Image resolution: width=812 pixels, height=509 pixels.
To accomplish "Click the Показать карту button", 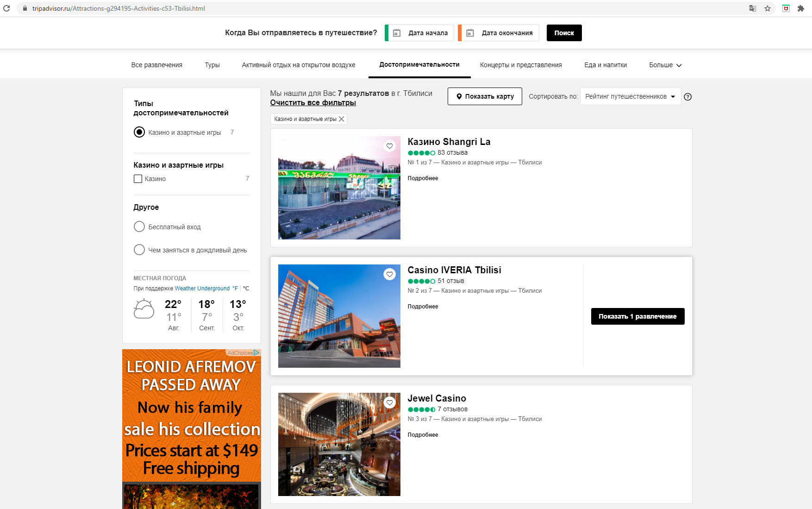I will click(x=485, y=97).
